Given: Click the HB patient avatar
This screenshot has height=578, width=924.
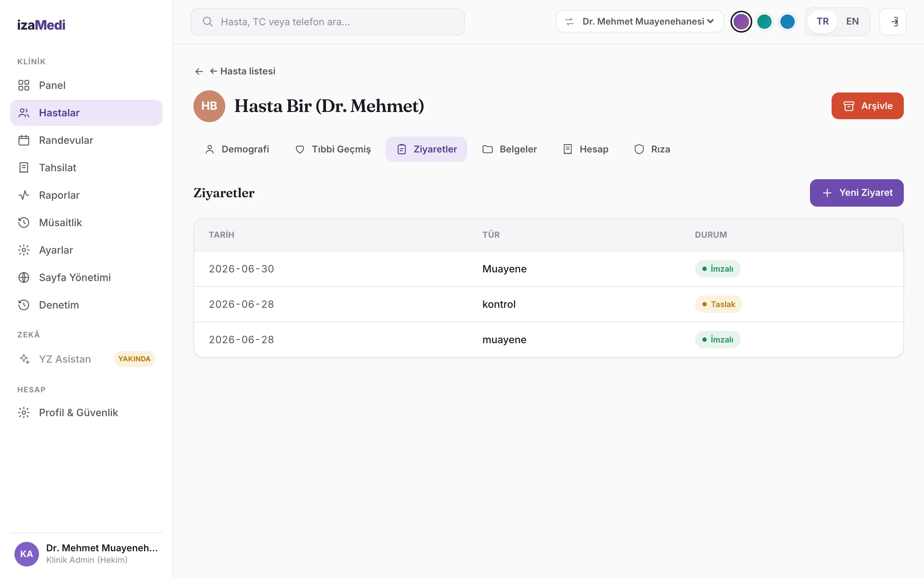Looking at the screenshot, I should [x=209, y=106].
